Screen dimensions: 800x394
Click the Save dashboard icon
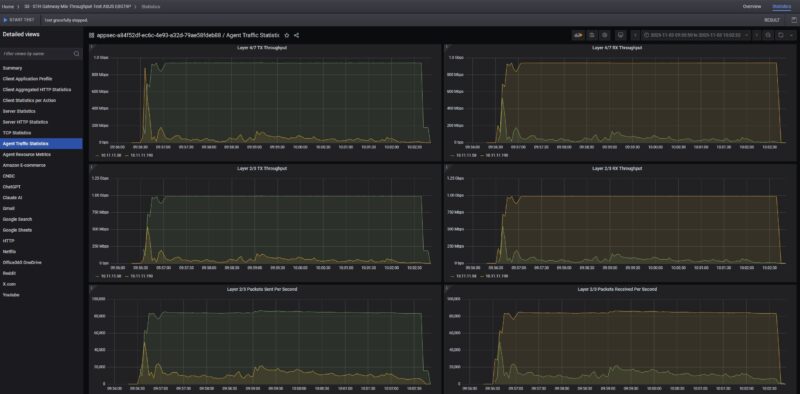592,35
